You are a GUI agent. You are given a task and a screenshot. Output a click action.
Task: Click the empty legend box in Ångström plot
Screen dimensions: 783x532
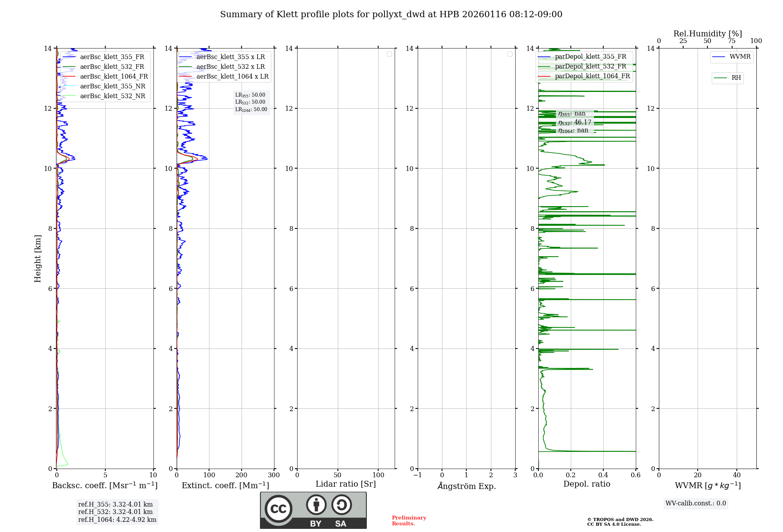pos(510,54)
